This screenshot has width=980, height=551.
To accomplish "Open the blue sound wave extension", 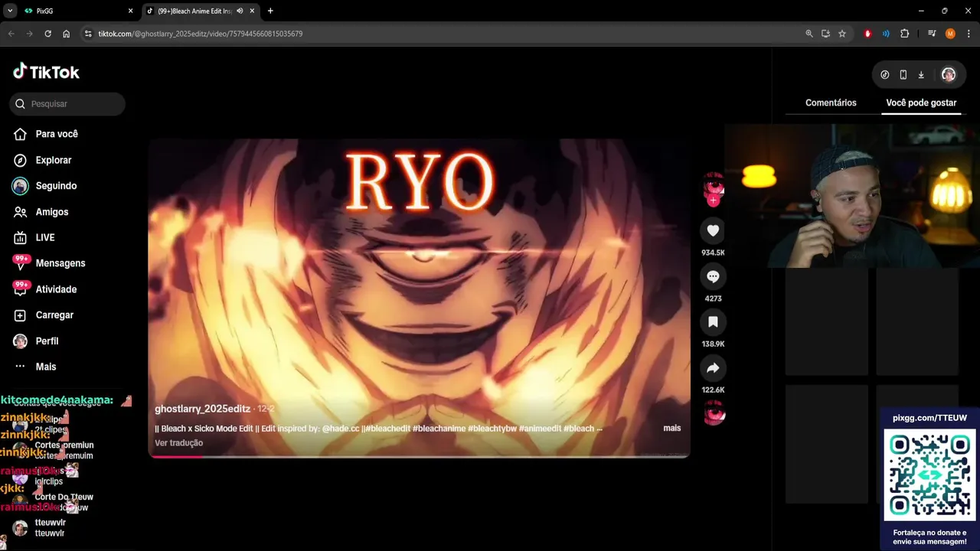I will pos(886,34).
